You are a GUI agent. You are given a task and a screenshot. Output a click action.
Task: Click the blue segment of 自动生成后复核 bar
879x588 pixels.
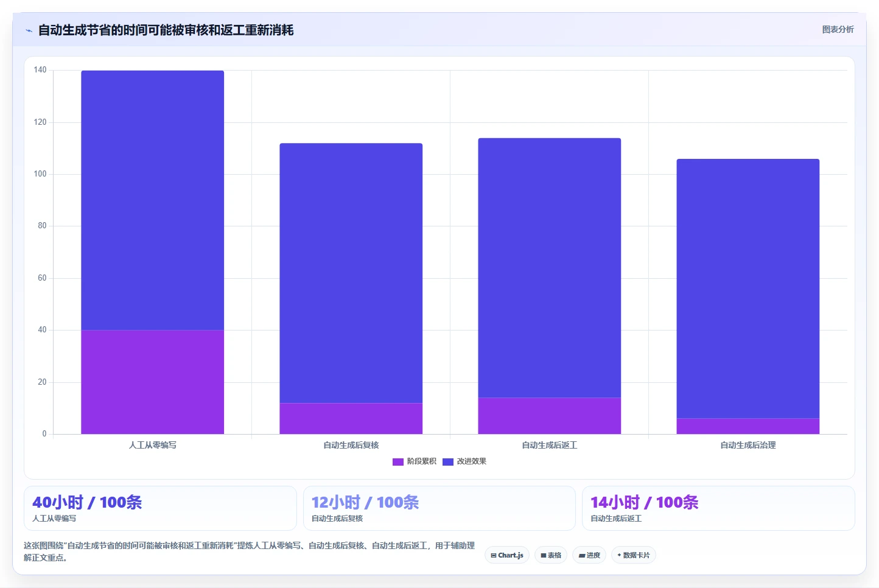[351, 273]
